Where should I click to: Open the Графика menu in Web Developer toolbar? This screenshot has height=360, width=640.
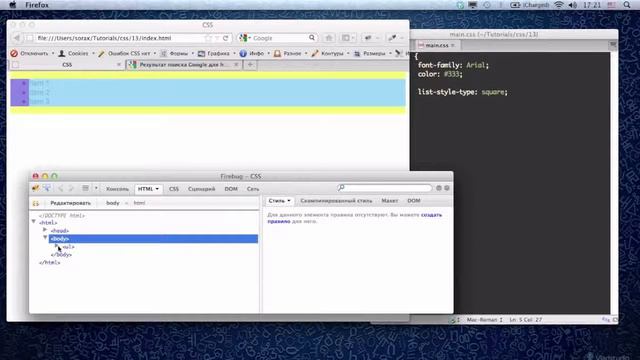[217, 53]
